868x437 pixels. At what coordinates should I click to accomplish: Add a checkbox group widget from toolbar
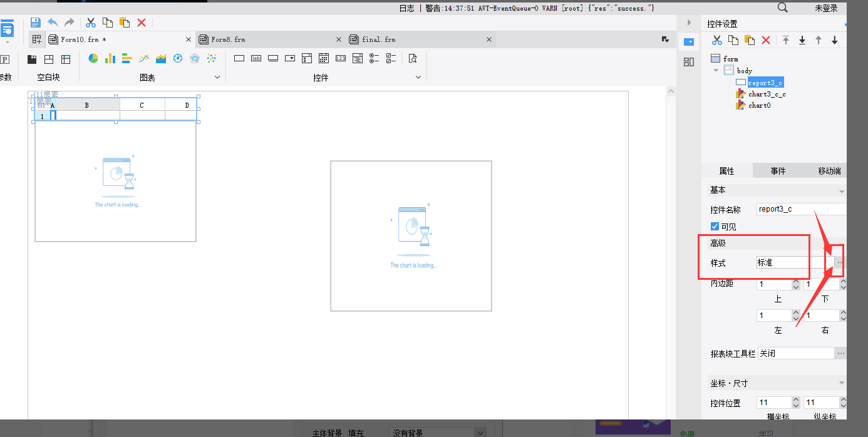[x=391, y=58]
